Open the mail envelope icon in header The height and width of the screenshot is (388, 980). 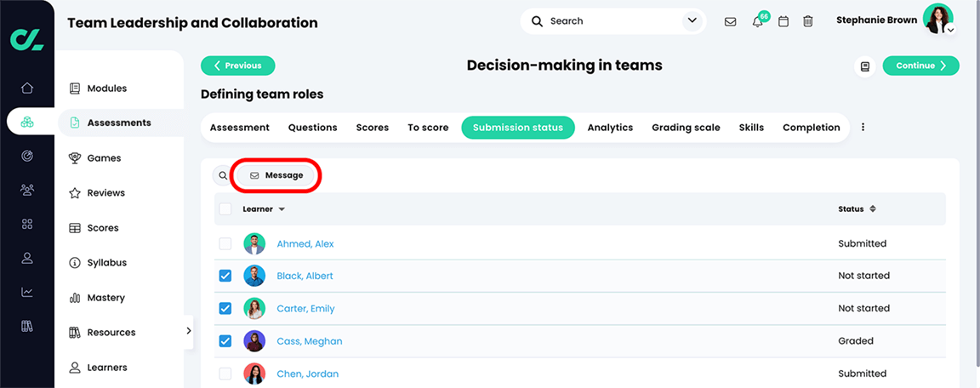pyautogui.click(x=730, y=21)
